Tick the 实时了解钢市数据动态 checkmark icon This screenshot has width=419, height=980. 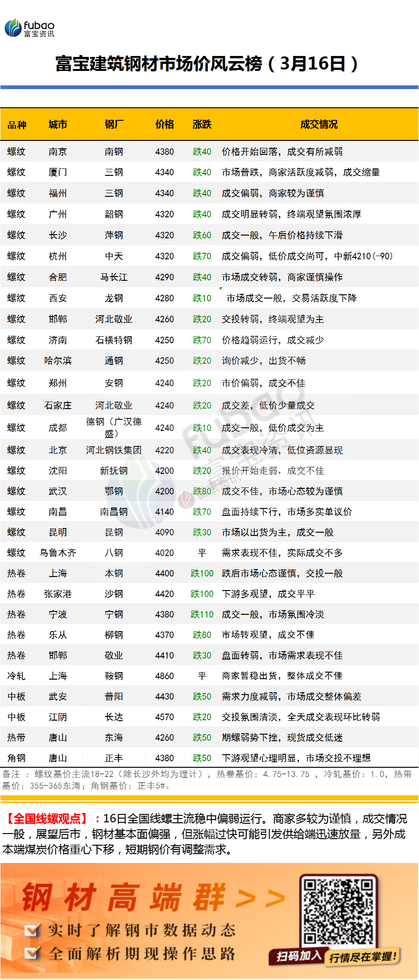point(33,930)
